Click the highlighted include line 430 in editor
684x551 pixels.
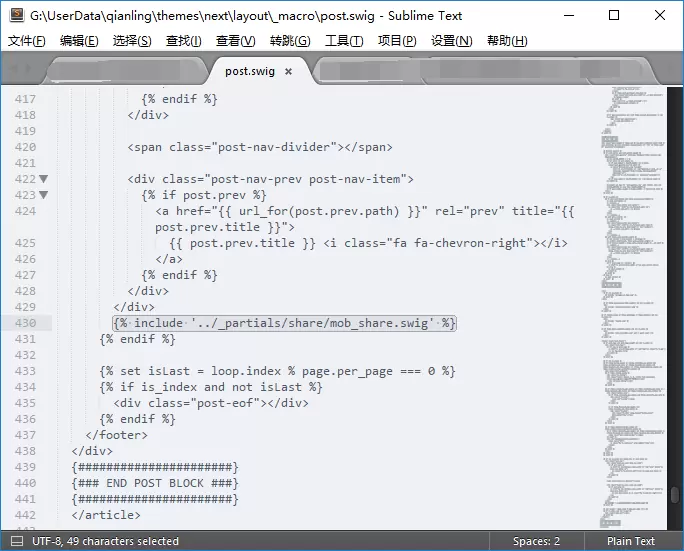(284, 323)
